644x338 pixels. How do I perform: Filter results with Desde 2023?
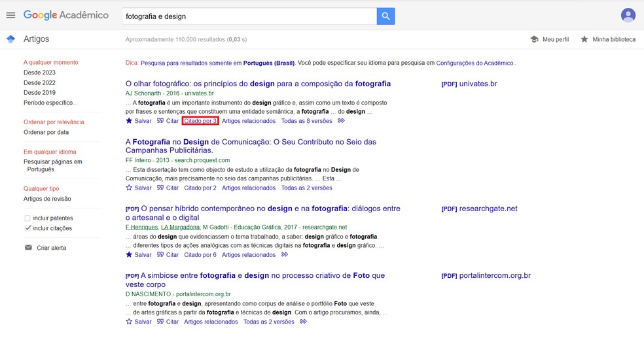click(39, 72)
